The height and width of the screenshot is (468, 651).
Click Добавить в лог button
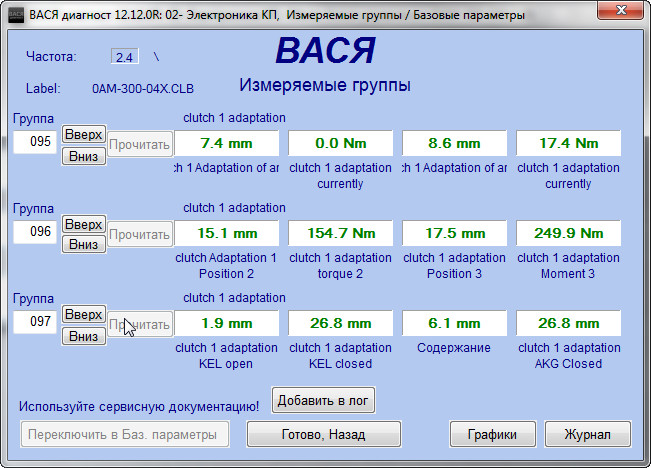(x=323, y=401)
